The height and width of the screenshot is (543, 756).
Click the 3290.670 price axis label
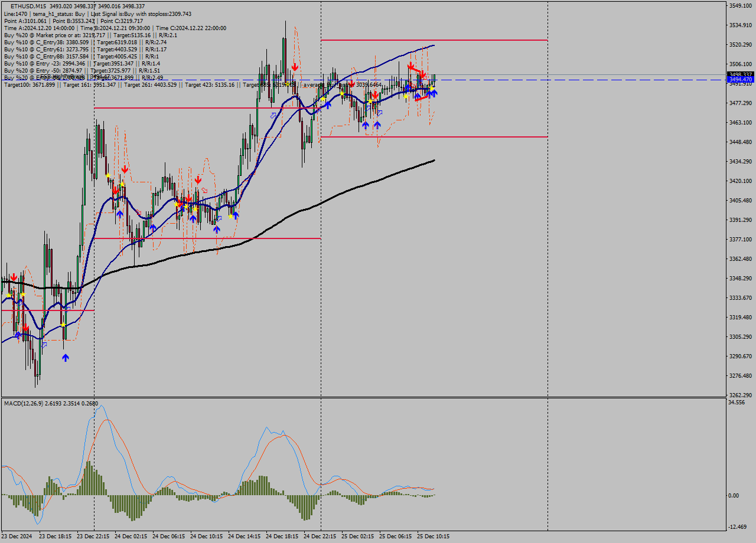(x=741, y=356)
